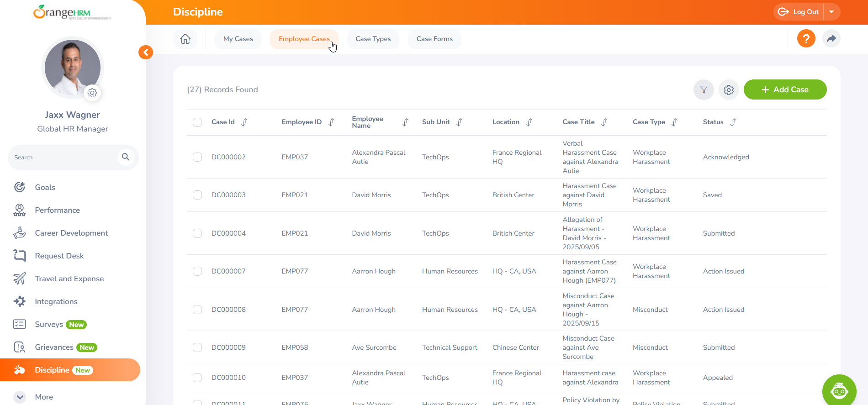Click the orange help question mark icon
Viewport: 868px width, 405px height.
[x=806, y=39]
